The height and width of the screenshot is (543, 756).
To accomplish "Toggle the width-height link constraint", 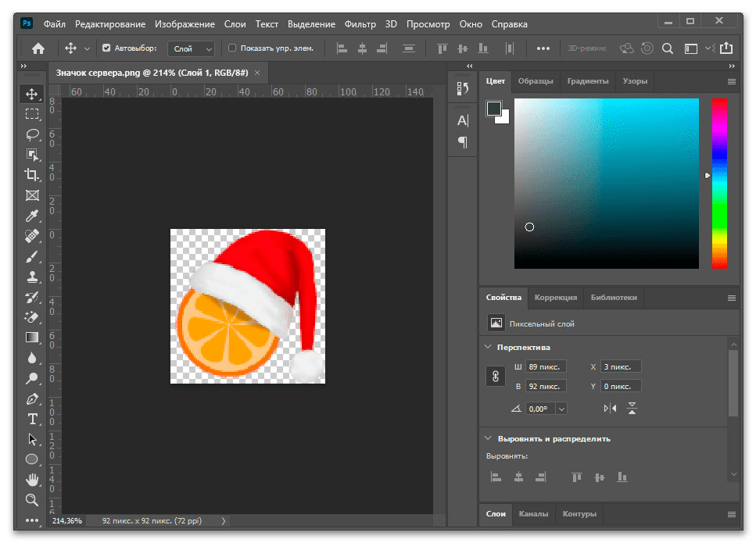I will (x=495, y=377).
